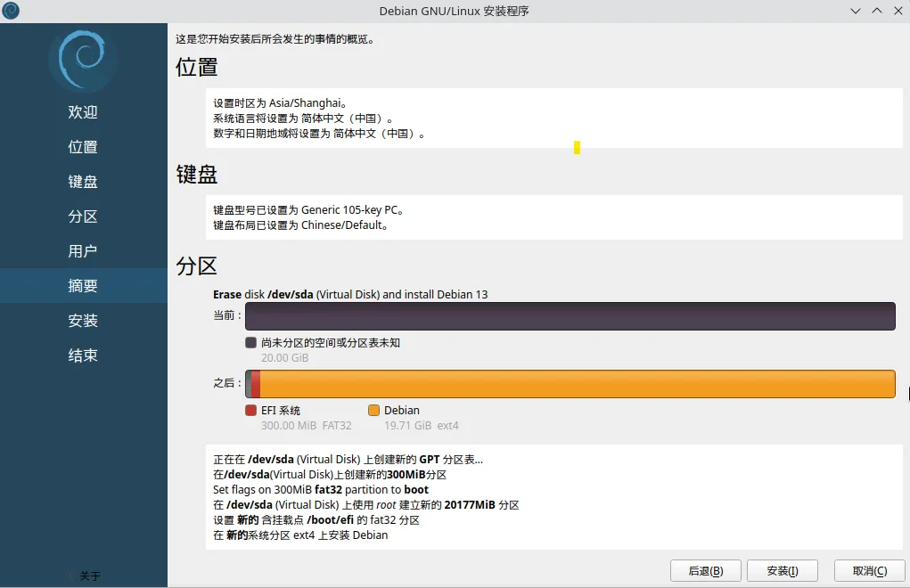
Task: Start installation with the 安装(I) button
Action: [783, 571]
